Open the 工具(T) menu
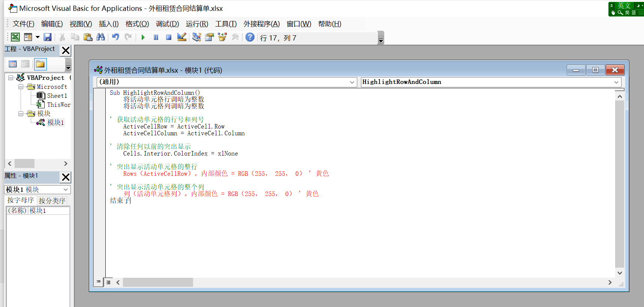This screenshot has width=644, height=307. tap(226, 24)
